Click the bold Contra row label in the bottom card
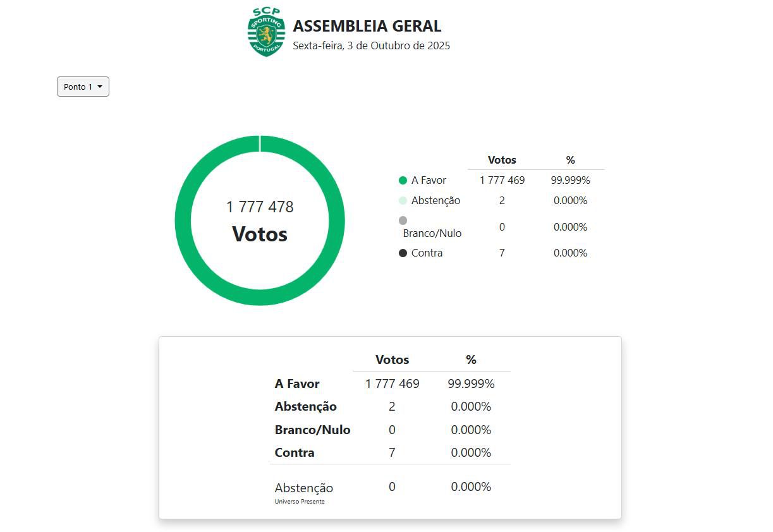The image size is (773, 532). pos(295,453)
